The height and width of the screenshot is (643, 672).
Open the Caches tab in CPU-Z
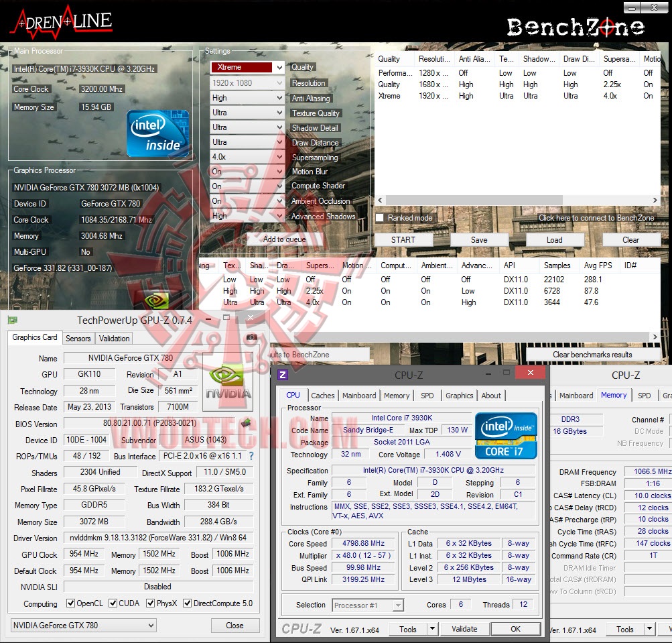point(323,396)
